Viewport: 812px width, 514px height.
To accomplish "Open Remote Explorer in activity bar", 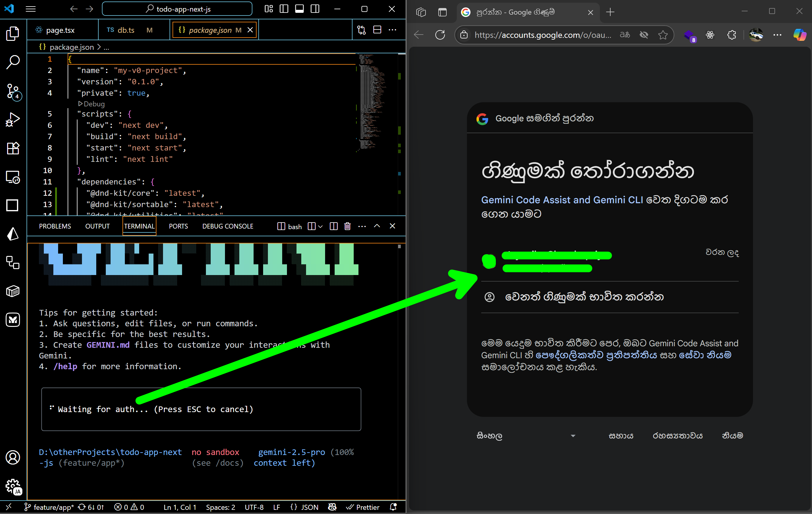I will (13, 177).
